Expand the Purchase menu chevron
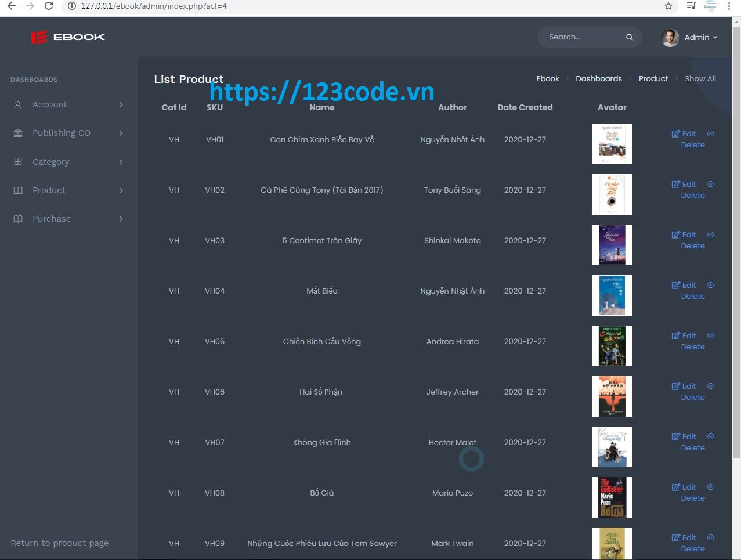The height and width of the screenshot is (560, 741). pyautogui.click(x=121, y=219)
